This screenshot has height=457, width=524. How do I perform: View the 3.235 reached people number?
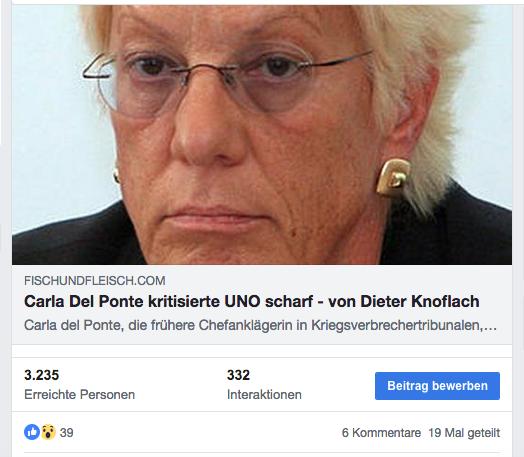41,375
